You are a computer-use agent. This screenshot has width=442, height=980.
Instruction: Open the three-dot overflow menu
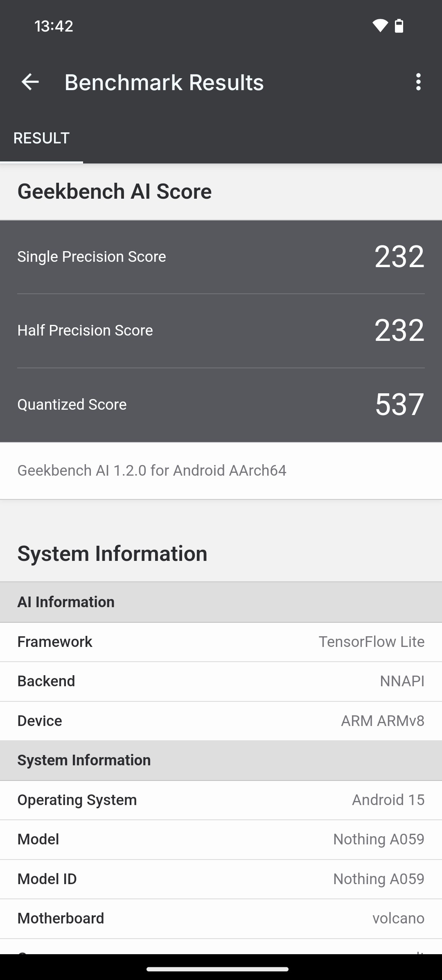coord(418,82)
